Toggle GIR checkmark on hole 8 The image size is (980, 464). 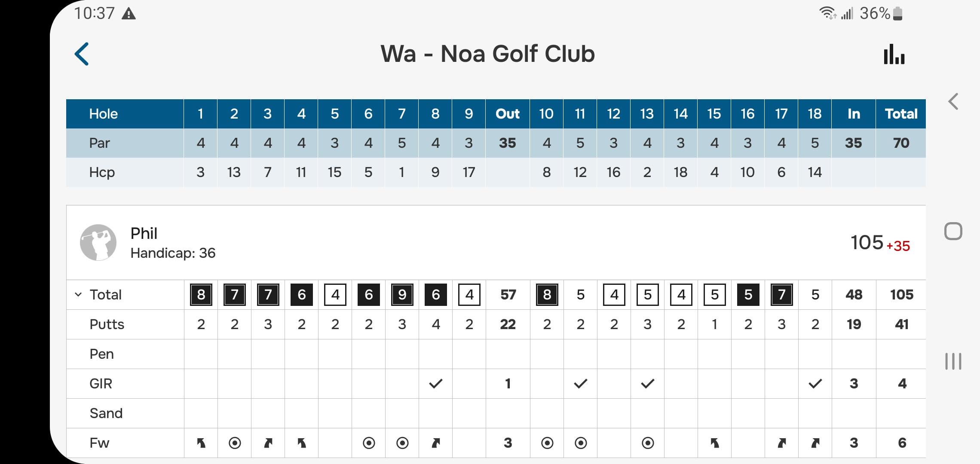pos(436,384)
